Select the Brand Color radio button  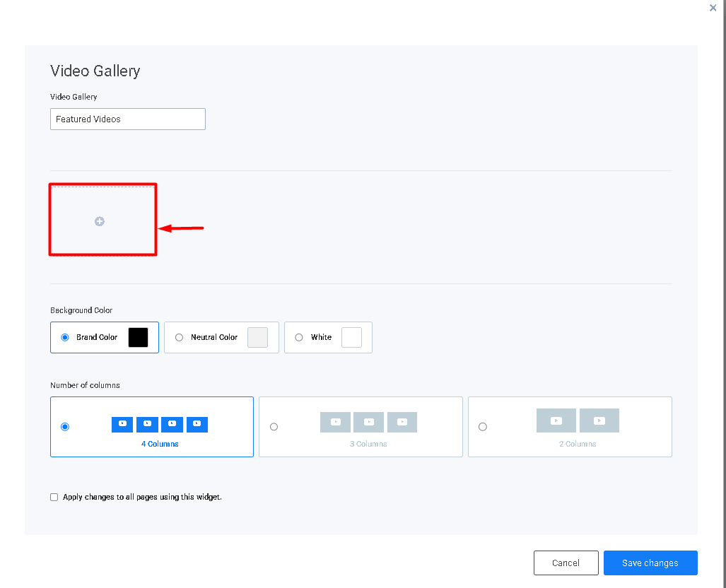(x=65, y=338)
